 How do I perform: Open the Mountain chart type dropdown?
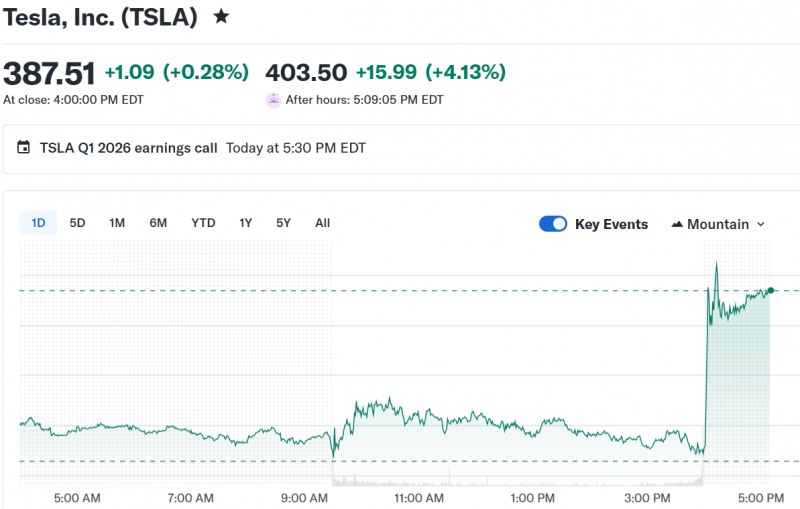[718, 224]
